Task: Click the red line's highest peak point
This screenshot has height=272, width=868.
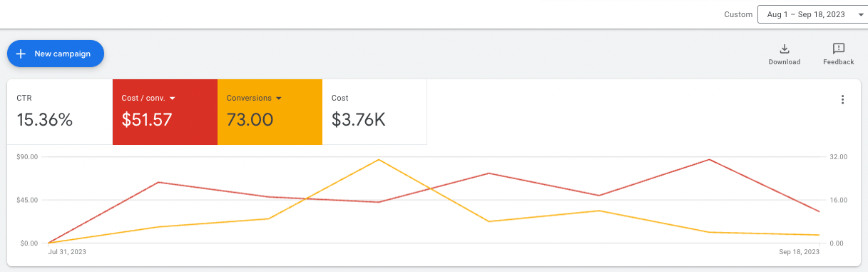Action: click(709, 159)
